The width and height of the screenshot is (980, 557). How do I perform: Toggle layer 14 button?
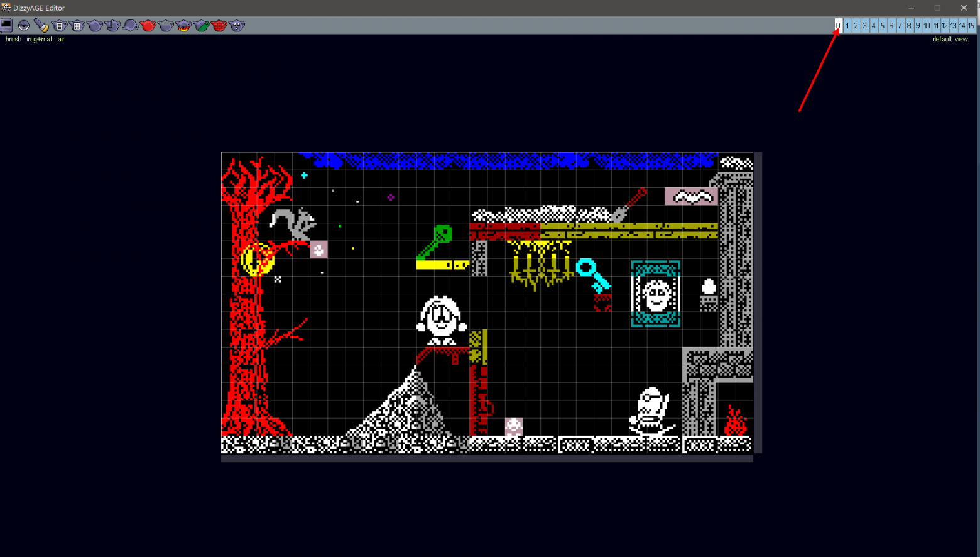pyautogui.click(x=962, y=25)
